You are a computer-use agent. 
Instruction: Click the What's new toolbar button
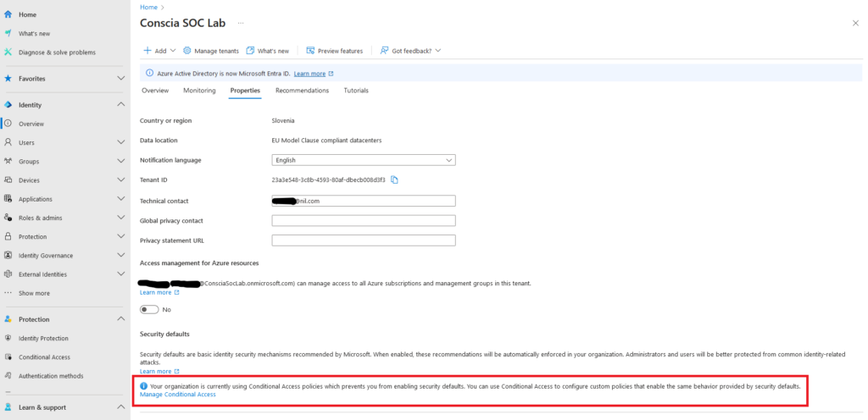[x=267, y=50]
